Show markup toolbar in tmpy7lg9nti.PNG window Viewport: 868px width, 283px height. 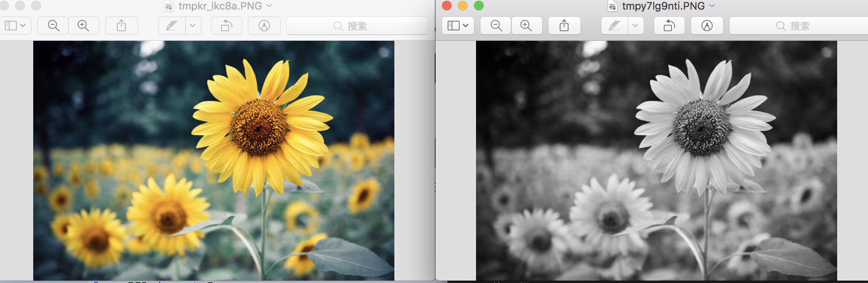pyautogui.click(x=707, y=26)
